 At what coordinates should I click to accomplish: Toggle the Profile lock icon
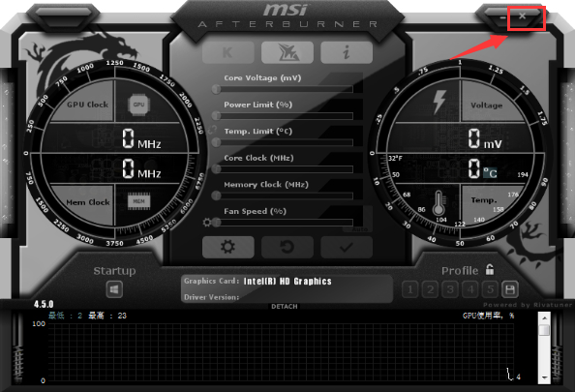pos(490,269)
